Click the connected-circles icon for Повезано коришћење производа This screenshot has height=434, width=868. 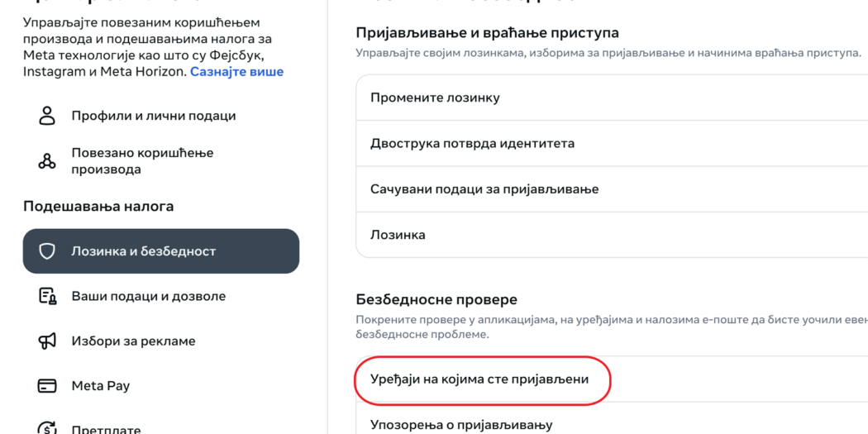click(47, 161)
